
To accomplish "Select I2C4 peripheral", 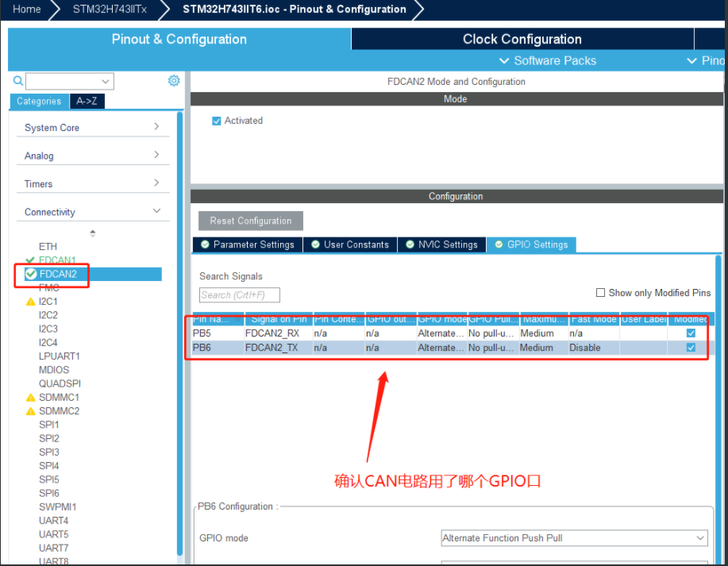I will 48,343.
